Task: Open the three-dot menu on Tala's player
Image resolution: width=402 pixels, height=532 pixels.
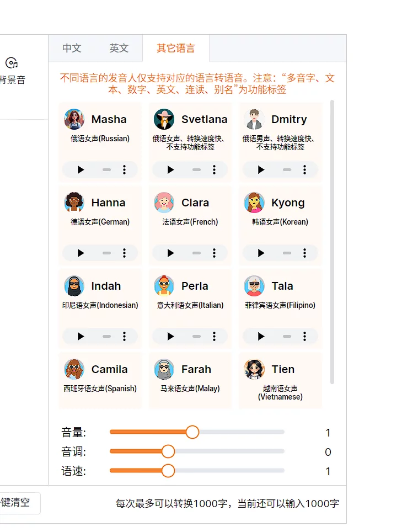Action: tap(304, 337)
